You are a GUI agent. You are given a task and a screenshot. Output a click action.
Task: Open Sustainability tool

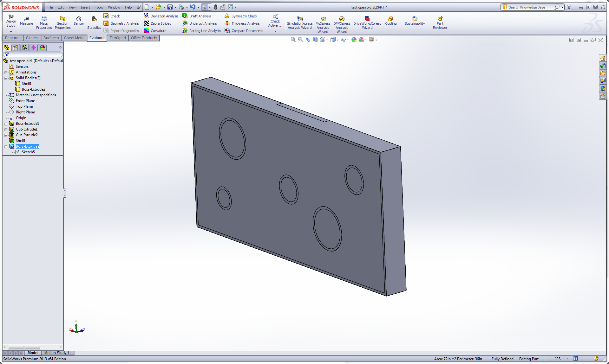[415, 21]
